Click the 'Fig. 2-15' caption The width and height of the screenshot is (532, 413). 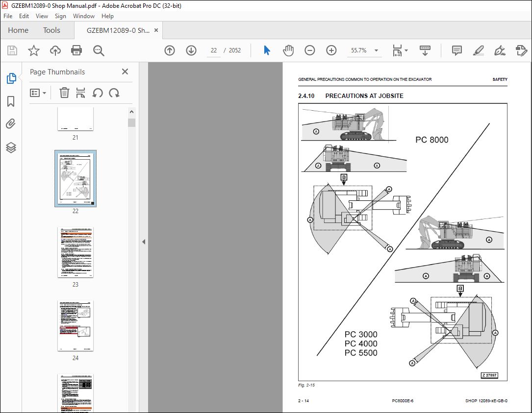click(x=306, y=385)
